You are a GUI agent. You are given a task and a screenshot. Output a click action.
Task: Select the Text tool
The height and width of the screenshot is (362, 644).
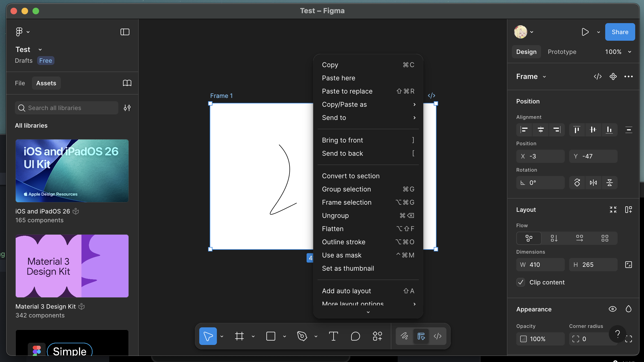pyautogui.click(x=333, y=336)
